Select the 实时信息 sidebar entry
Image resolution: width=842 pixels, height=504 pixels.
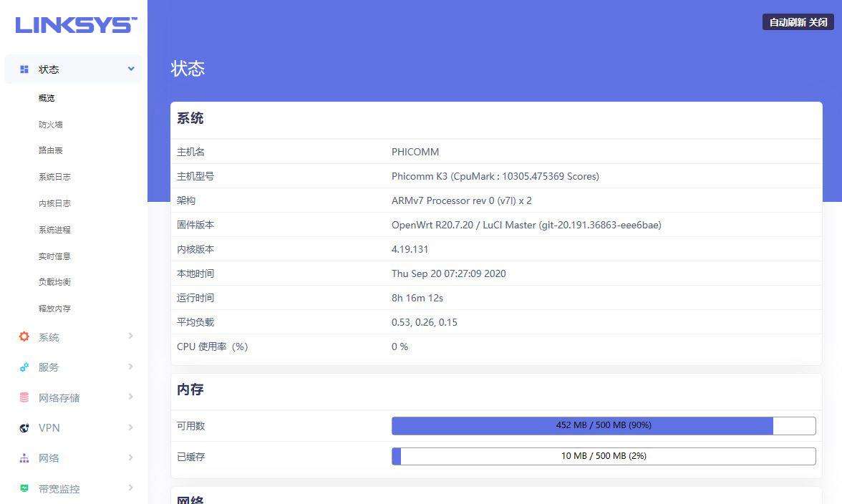click(x=54, y=256)
